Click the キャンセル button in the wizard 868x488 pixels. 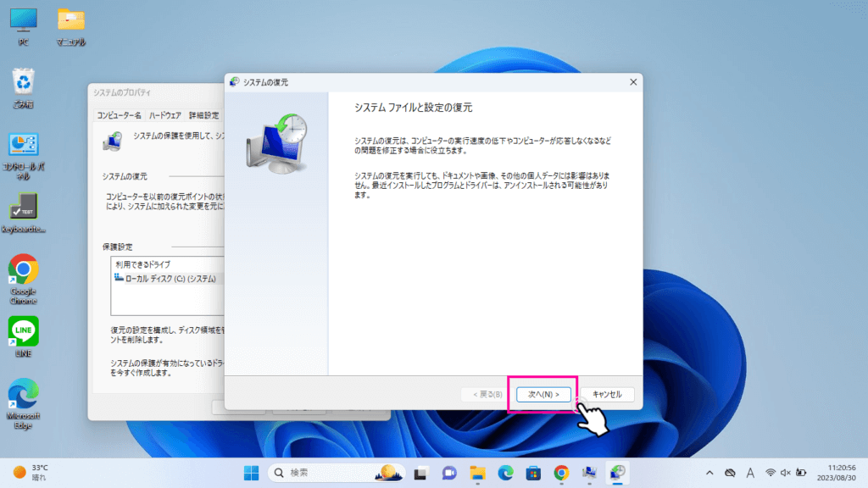pyautogui.click(x=607, y=395)
